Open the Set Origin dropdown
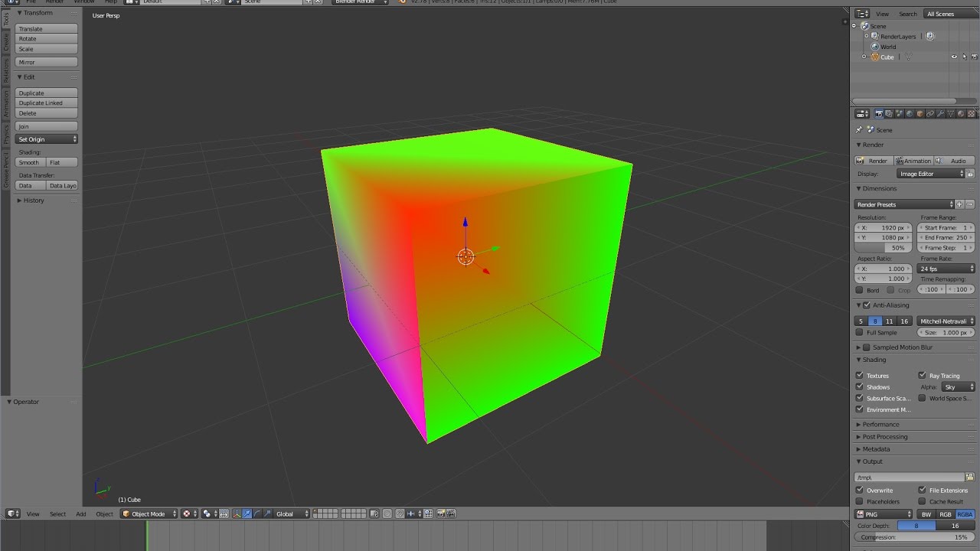The width and height of the screenshot is (980, 551). point(47,139)
